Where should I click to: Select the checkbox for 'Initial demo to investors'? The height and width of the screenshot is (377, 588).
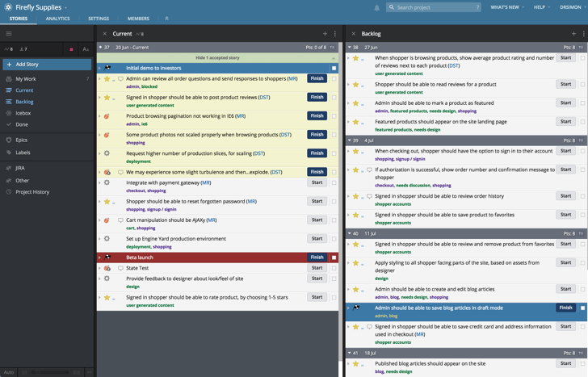click(334, 69)
